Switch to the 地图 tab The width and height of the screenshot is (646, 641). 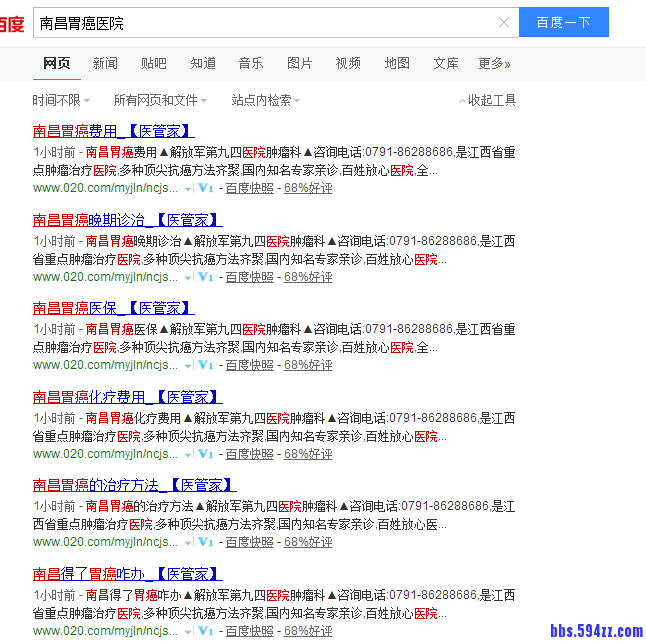(x=397, y=63)
